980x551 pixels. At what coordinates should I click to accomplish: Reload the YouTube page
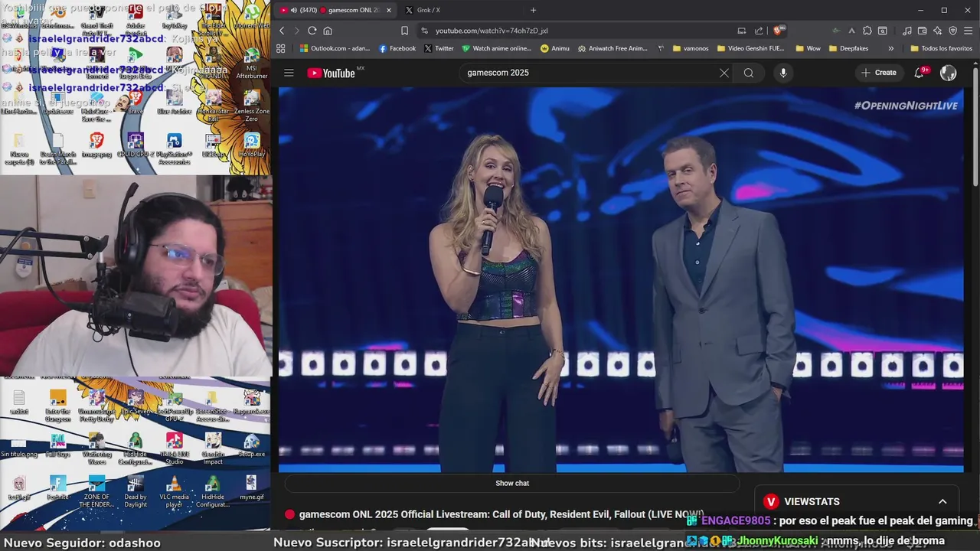pos(312,31)
